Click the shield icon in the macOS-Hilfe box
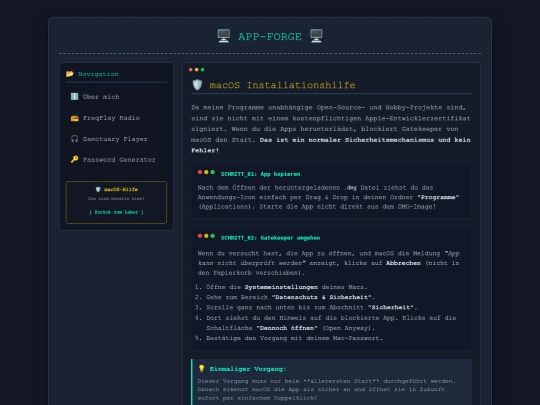540x405 pixels. [x=98, y=189]
